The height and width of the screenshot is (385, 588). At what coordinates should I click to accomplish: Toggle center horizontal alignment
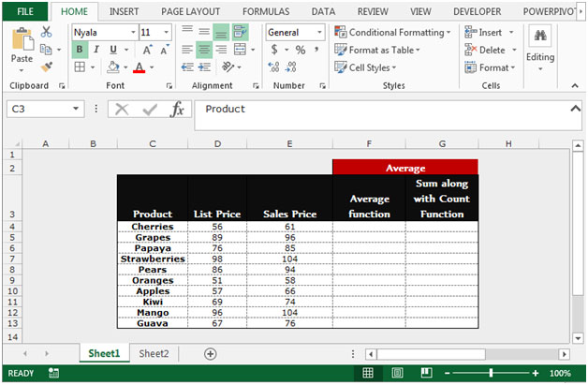(204, 50)
